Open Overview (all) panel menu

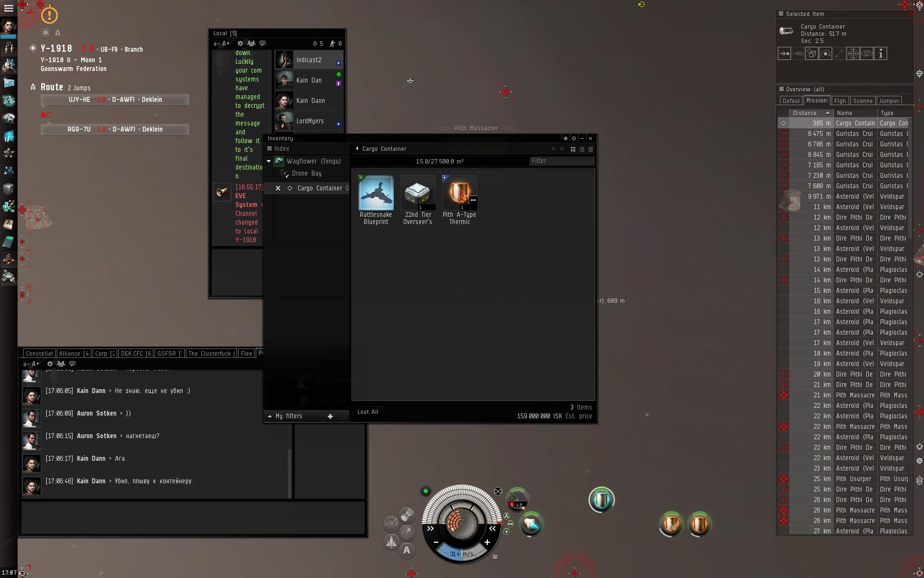pyautogui.click(x=780, y=89)
